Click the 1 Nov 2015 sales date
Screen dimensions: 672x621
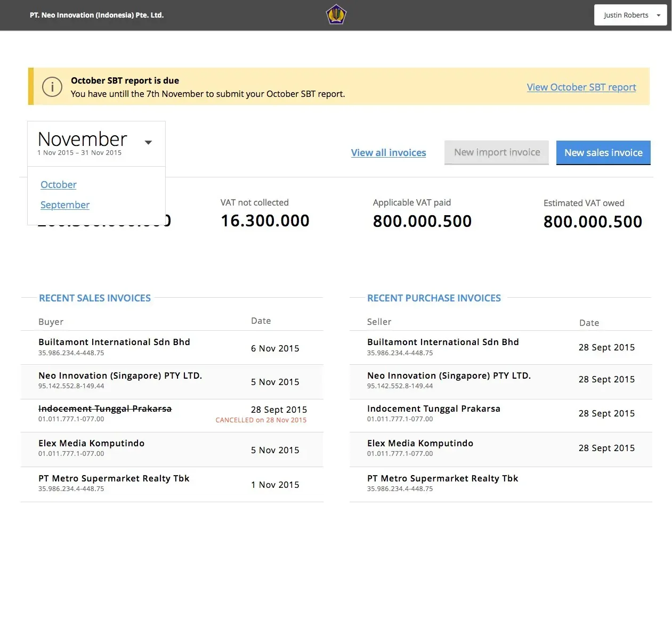click(x=275, y=485)
